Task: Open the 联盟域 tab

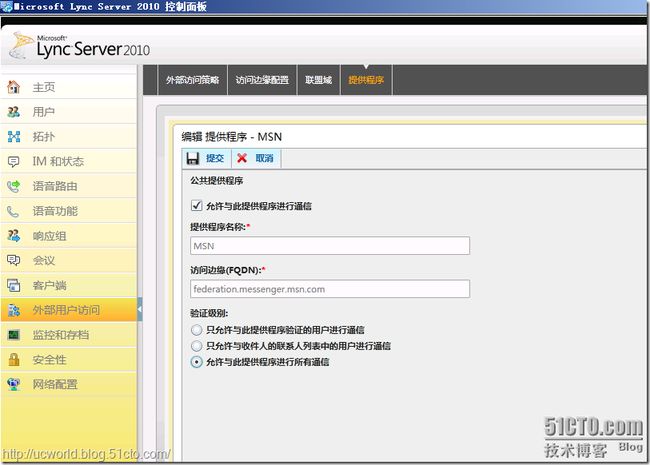Action: pos(319,80)
